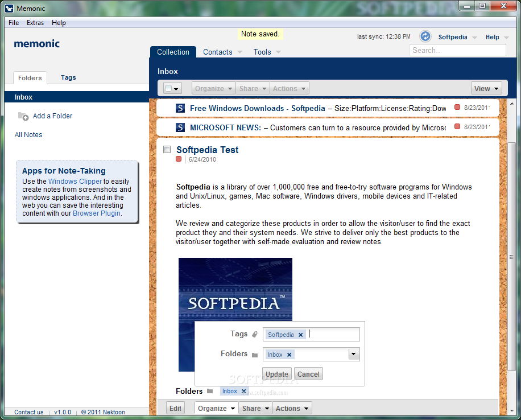The image size is (521, 420).
Task: Click the Cancel button
Action: click(x=308, y=374)
